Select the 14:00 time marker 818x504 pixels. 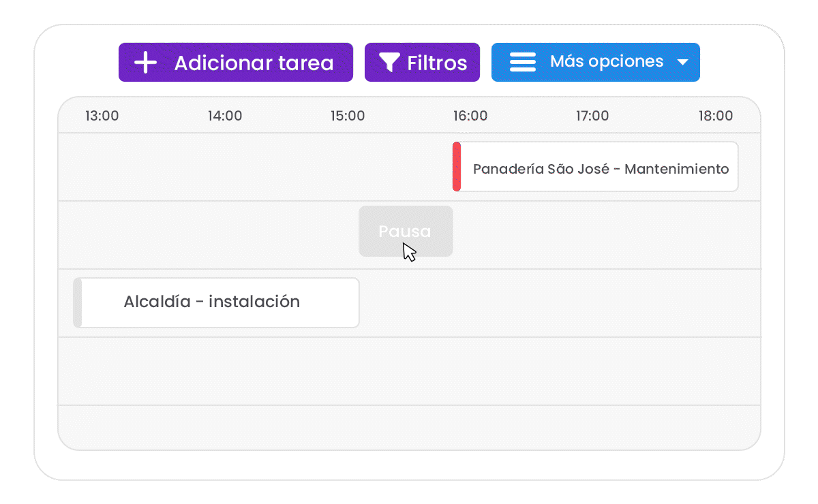coord(225,116)
